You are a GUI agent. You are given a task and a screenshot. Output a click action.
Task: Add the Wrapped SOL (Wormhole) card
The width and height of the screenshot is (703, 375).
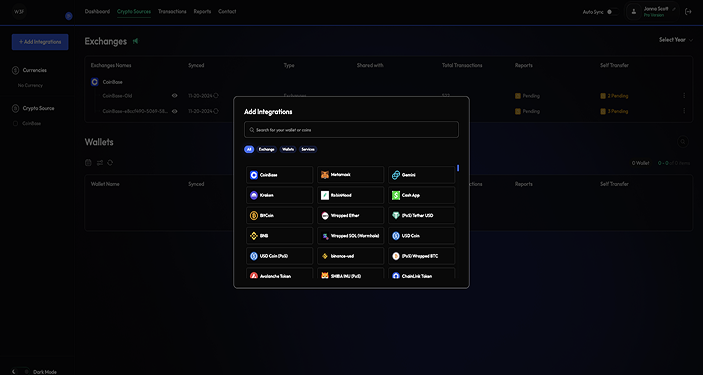[351, 235]
